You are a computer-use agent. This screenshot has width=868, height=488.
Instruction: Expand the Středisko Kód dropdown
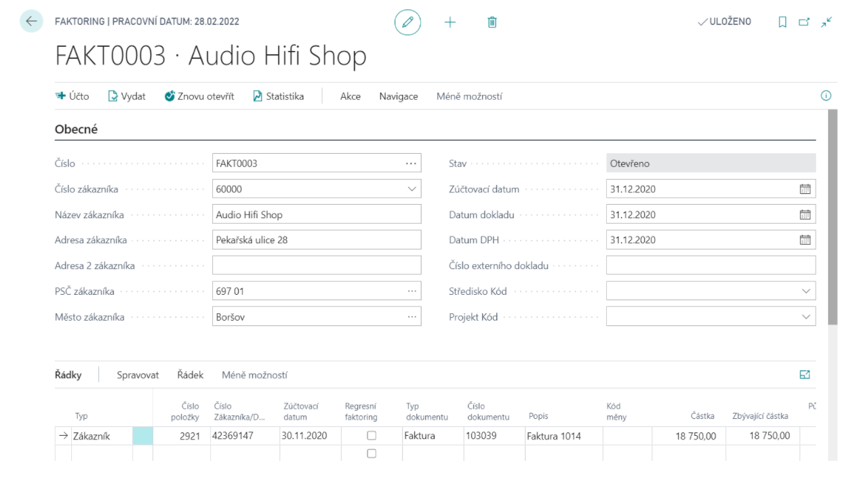[x=806, y=291]
